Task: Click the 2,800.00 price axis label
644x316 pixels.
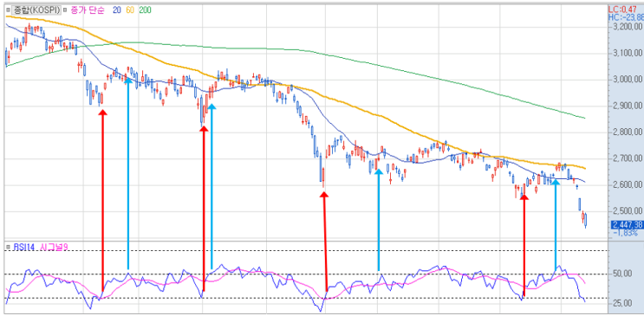Action: pyautogui.click(x=628, y=132)
